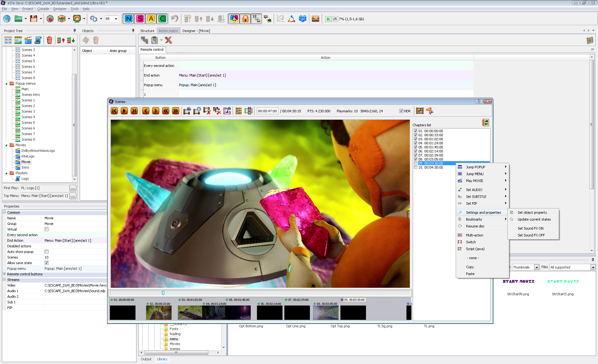Enable the chapter 10 checkbox
Screen dimensions: 598x364
pos(415,167)
